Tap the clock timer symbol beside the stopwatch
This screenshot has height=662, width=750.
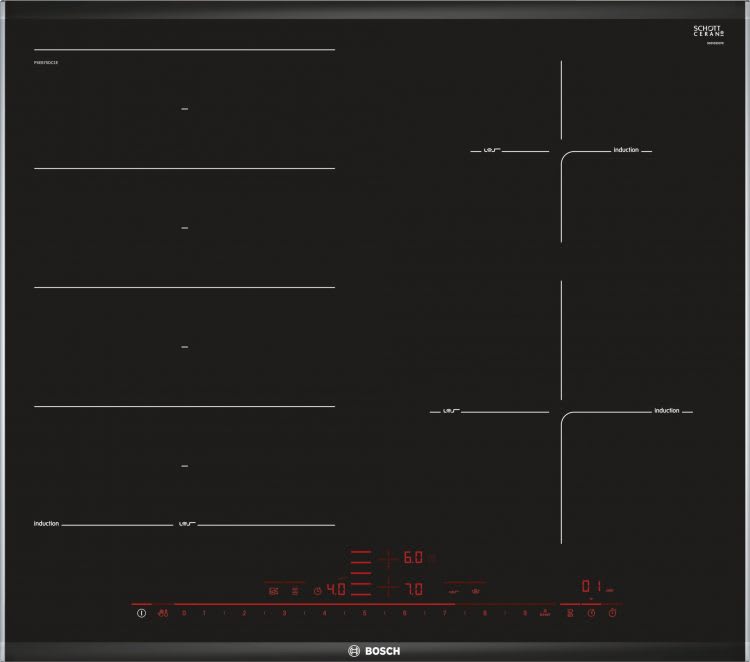591,613
